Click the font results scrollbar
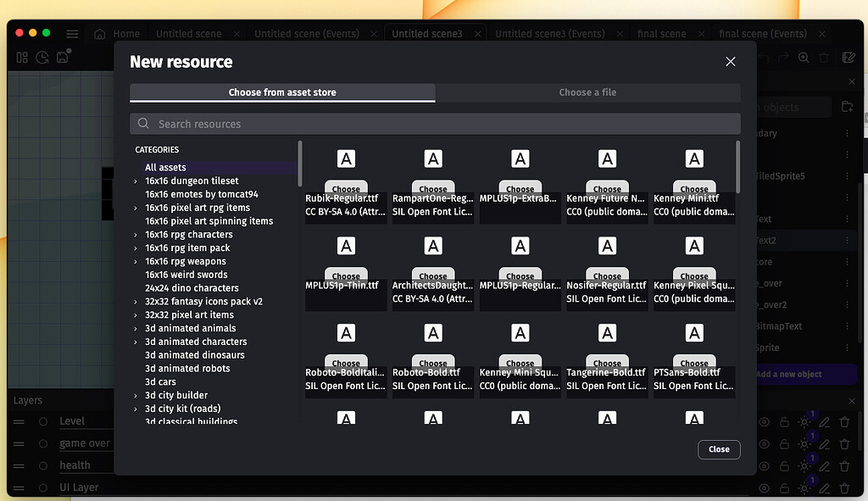This screenshot has height=501, width=868. [737, 167]
